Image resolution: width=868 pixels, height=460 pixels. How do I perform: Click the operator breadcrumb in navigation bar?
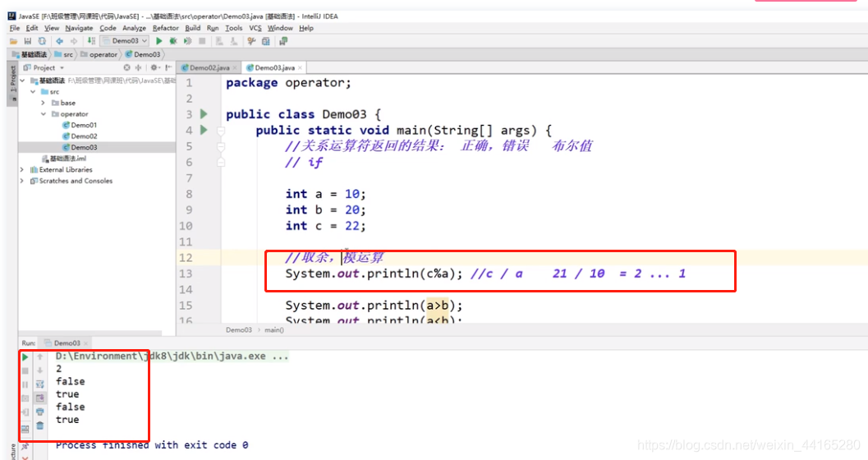point(99,54)
